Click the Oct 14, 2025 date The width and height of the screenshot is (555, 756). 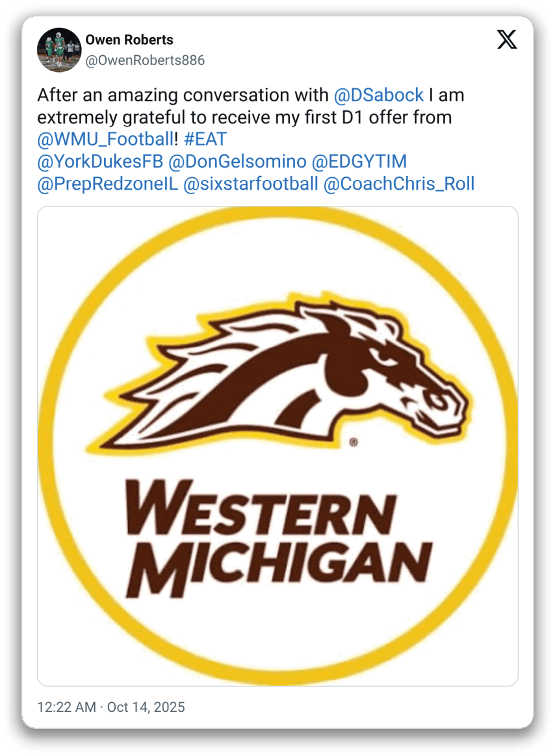(146, 707)
